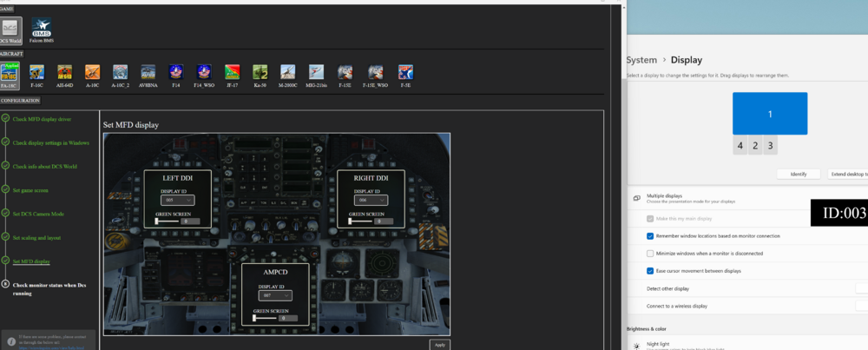Adjust the AMPCD green screen slider
Image resolution: width=868 pixels, height=350 pixels.
265,319
